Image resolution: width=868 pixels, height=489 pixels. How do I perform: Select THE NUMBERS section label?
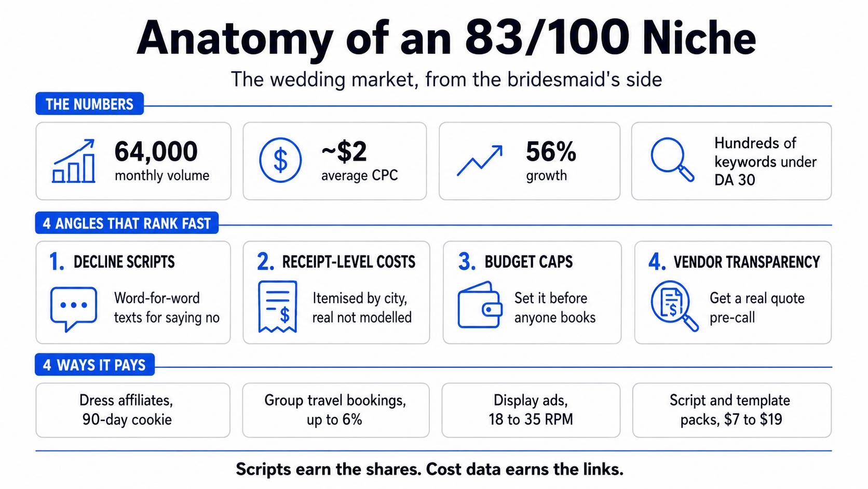[89, 104]
